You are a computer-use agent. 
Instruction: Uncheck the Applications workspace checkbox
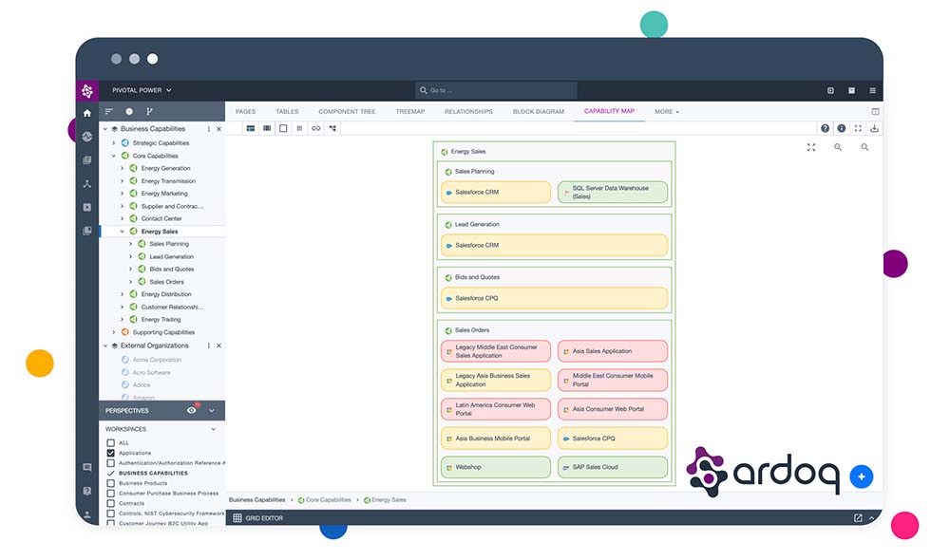tap(110, 453)
